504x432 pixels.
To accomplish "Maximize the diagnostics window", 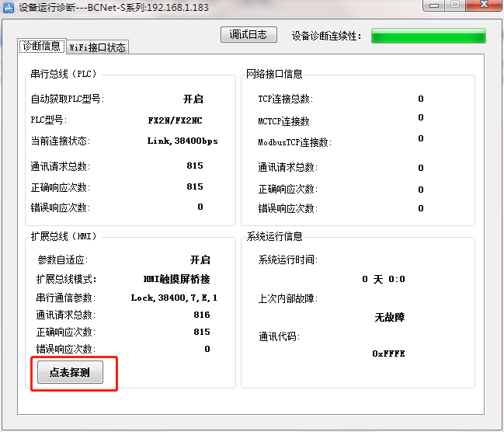I will click(x=454, y=5).
